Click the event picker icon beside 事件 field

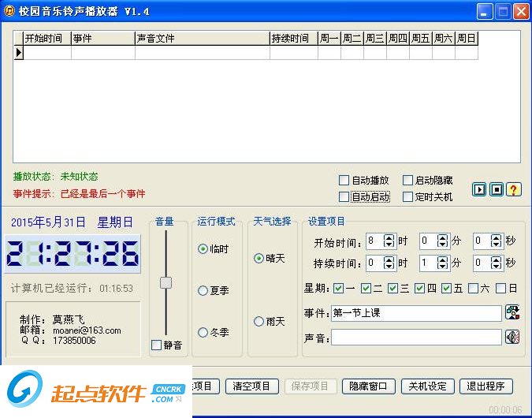[x=512, y=312]
